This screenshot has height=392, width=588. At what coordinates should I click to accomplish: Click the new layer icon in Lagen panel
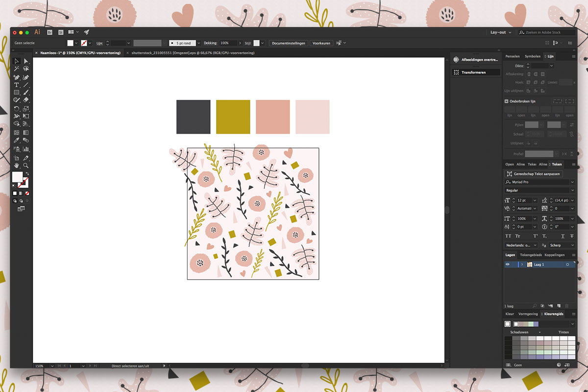point(559,306)
